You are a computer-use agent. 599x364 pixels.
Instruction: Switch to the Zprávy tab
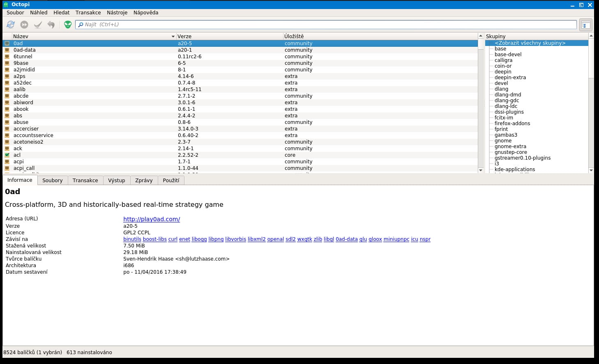click(x=144, y=181)
